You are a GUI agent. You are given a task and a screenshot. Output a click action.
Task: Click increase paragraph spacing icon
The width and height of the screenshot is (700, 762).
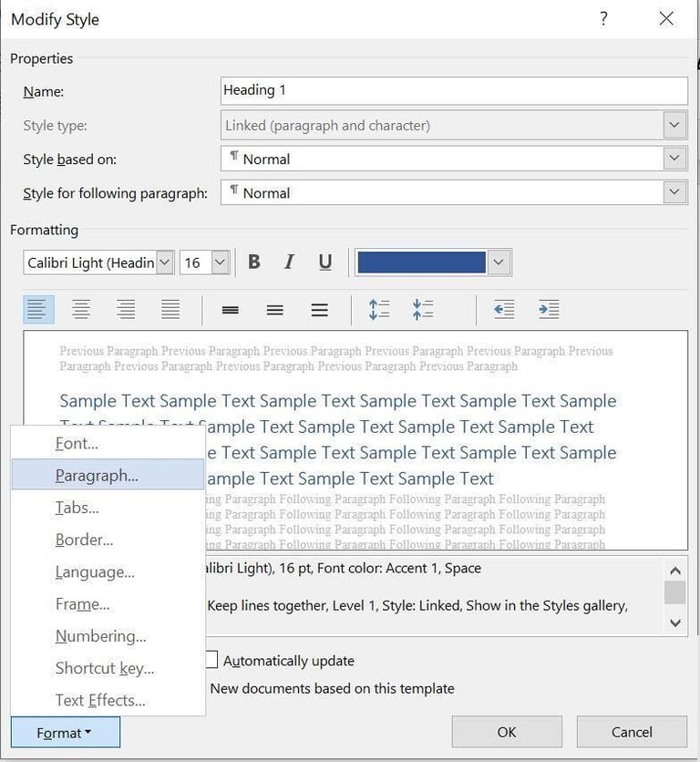379,310
